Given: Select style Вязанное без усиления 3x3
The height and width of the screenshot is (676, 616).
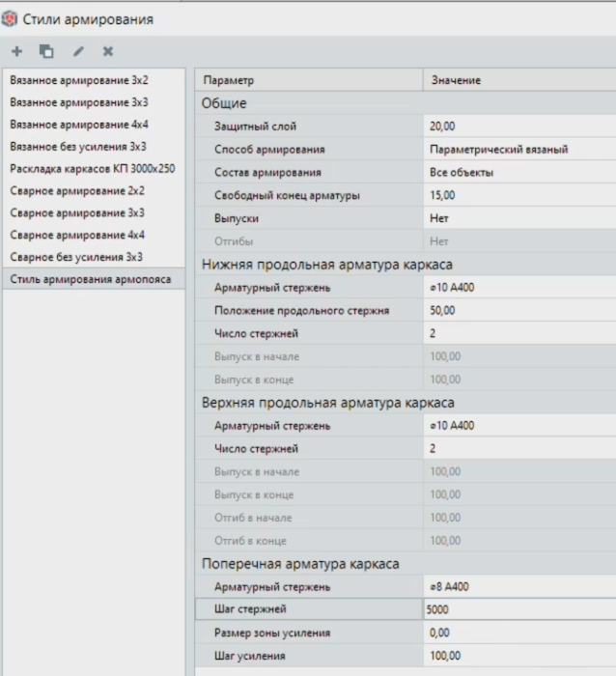Looking at the screenshot, I should pos(94,147).
